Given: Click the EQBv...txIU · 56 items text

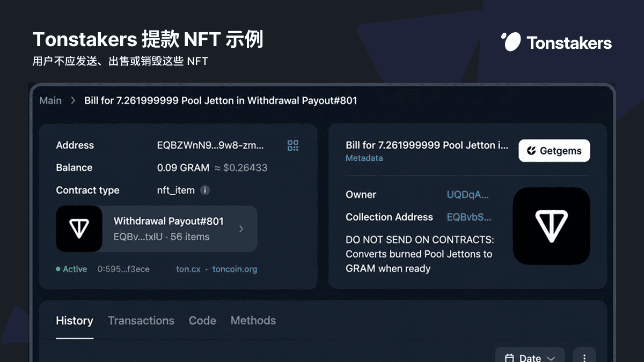Looking at the screenshot, I should [x=162, y=237].
